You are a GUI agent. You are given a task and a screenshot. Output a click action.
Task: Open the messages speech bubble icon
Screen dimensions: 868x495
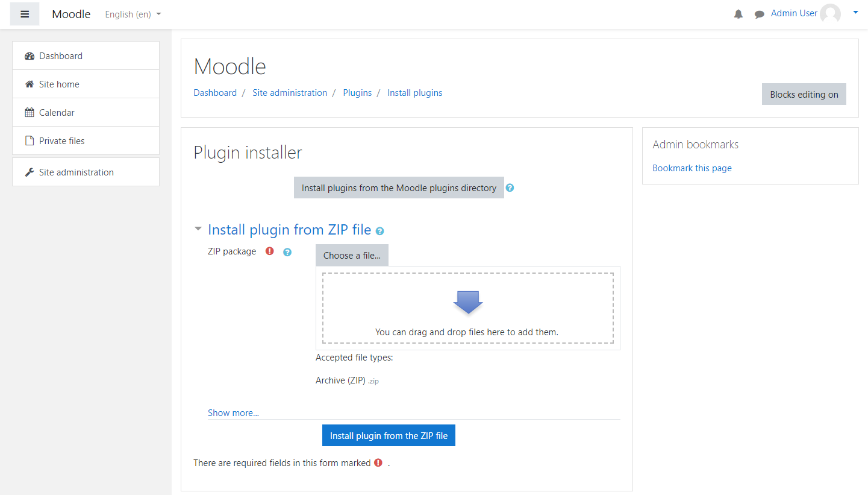(x=760, y=14)
